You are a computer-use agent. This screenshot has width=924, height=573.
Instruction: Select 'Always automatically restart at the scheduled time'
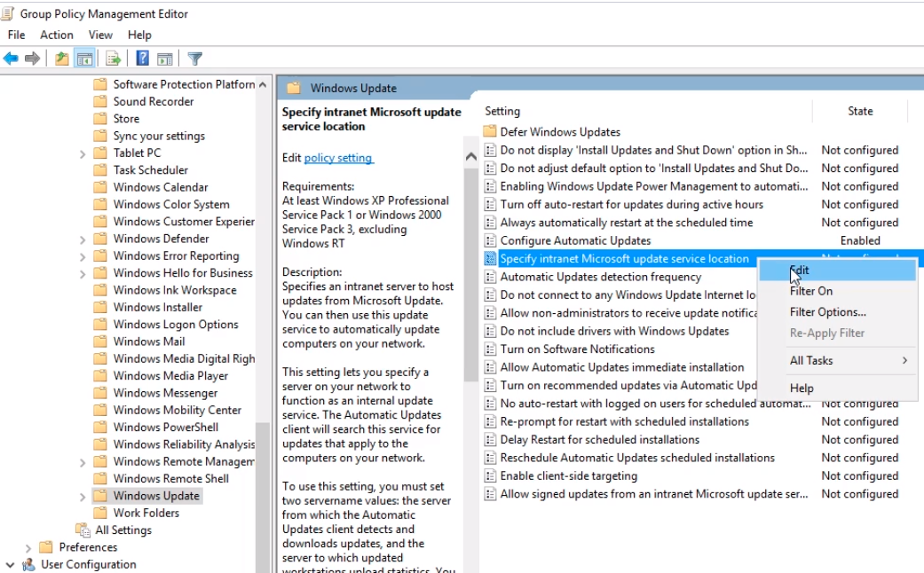(x=627, y=223)
